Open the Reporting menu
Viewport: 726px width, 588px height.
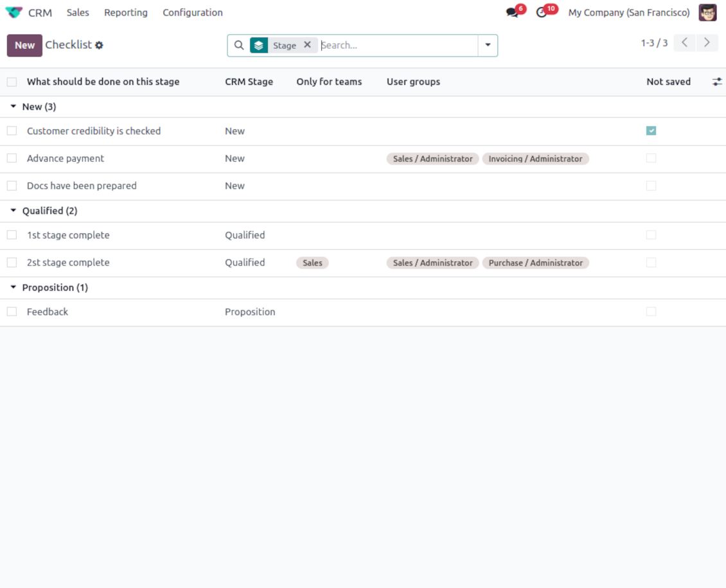point(126,13)
